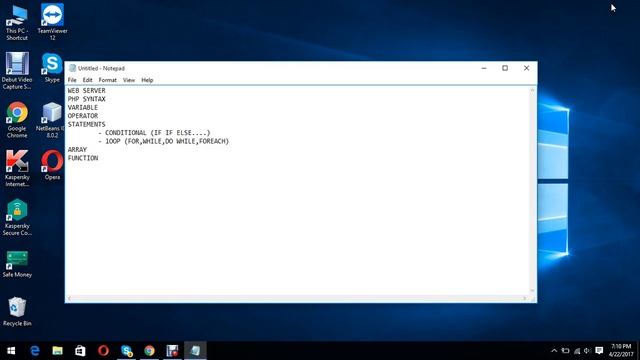Image resolution: width=640 pixels, height=360 pixels.
Task: Open the network tray icon
Action: click(x=577, y=351)
